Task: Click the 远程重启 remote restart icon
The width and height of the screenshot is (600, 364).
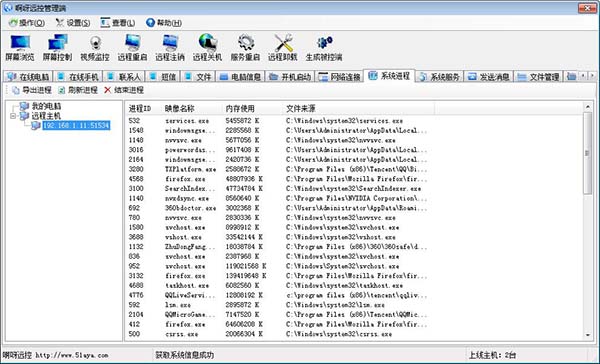Action: point(132,47)
